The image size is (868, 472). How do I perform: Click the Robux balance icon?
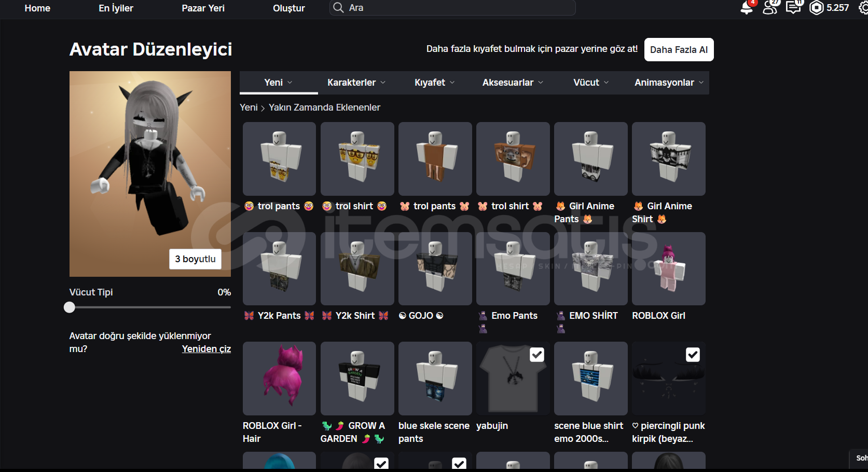coord(817,8)
